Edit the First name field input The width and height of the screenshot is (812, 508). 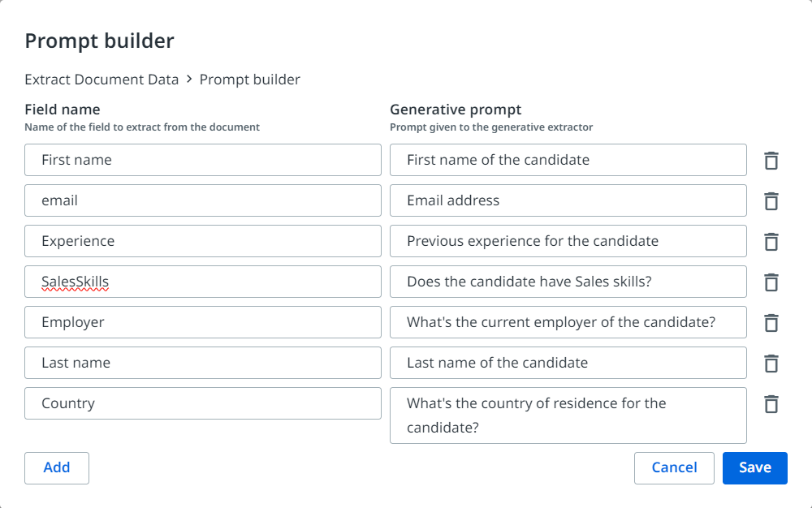(203, 160)
